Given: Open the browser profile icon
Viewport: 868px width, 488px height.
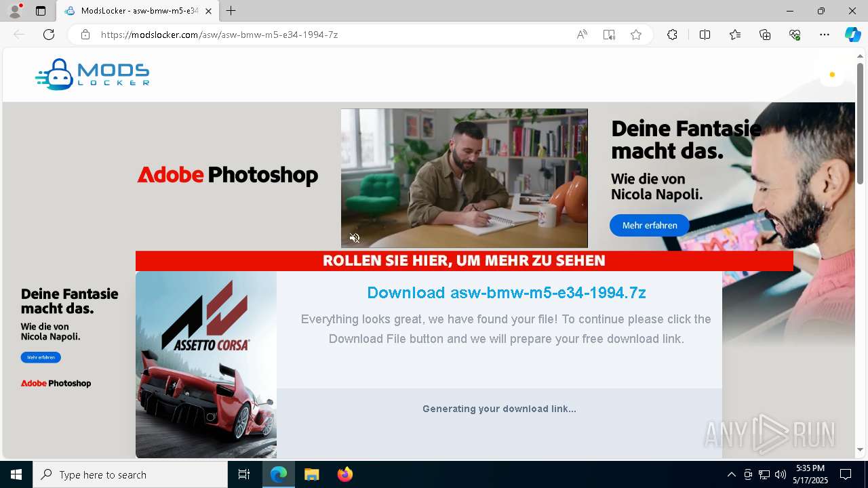Looking at the screenshot, I should [x=15, y=11].
